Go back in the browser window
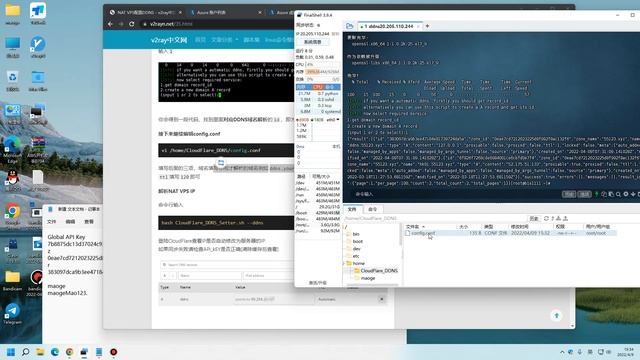 pos(110,24)
